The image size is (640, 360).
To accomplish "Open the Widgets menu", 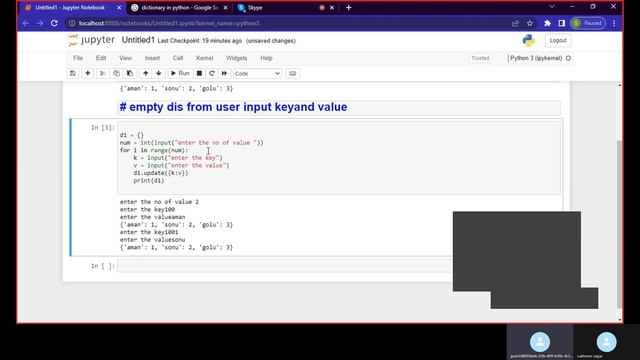I will [236, 58].
